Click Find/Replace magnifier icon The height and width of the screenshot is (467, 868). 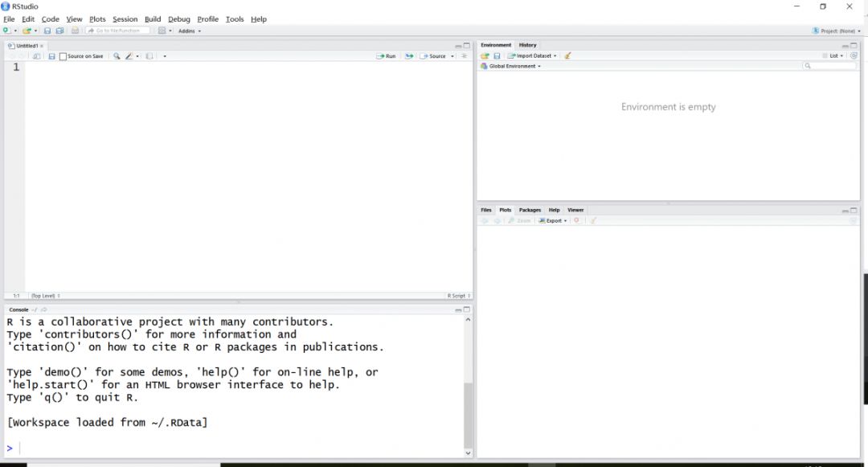[117, 56]
